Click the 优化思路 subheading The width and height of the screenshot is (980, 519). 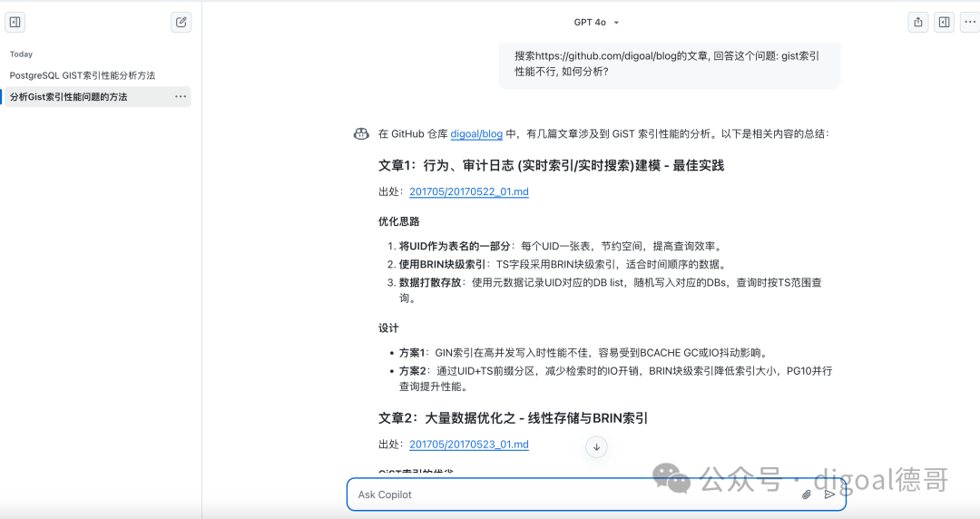pyautogui.click(x=398, y=221)
